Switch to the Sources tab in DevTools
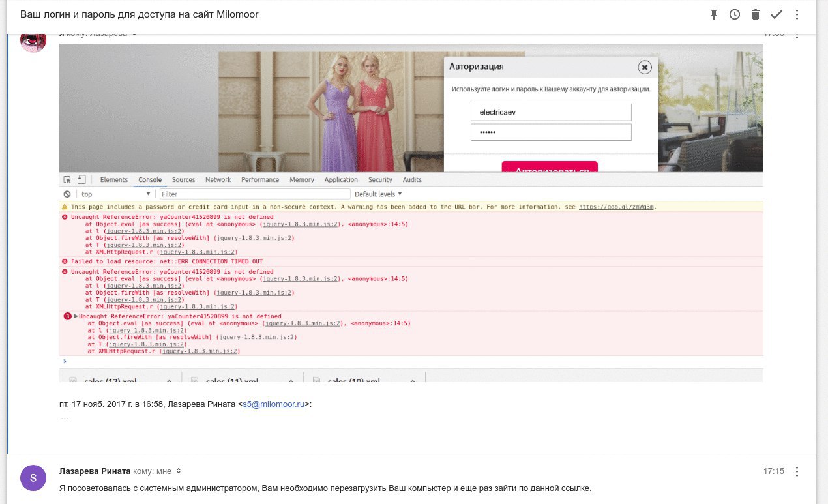Viewport: 828px width, 504px height. click(x=184, y=180)
